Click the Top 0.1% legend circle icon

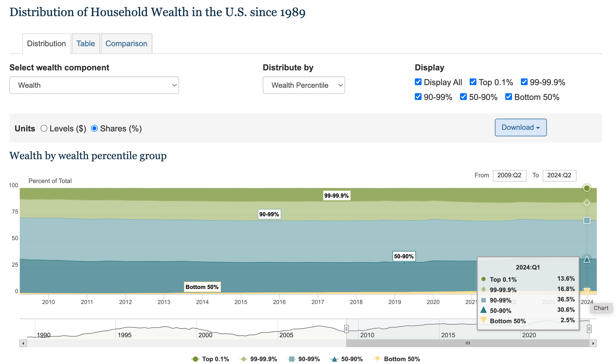click(x=195, y=359)
